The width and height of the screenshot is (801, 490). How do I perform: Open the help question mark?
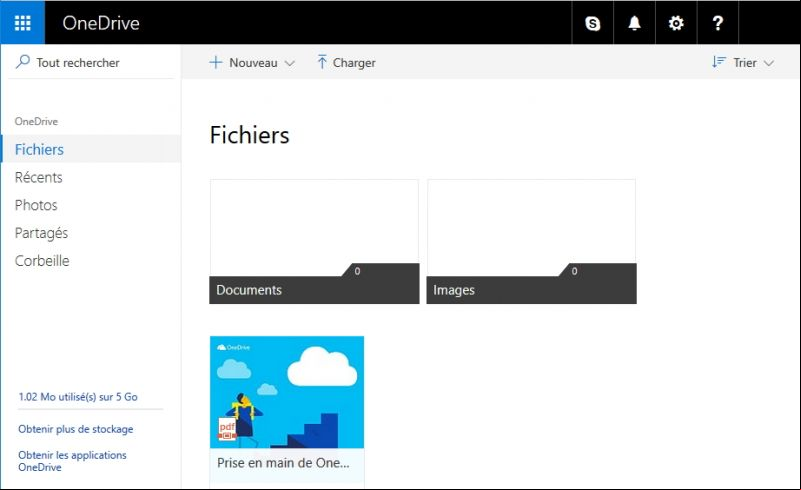[x=718, y=23]
